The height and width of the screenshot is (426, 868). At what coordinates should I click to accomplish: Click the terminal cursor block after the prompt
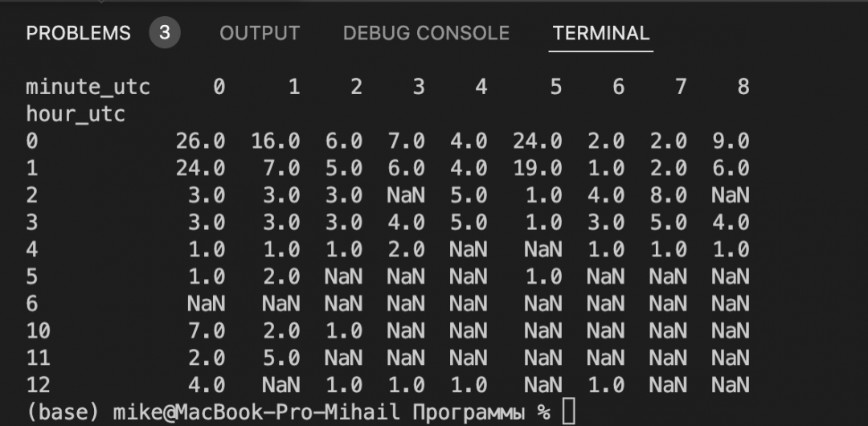point(569,412)
